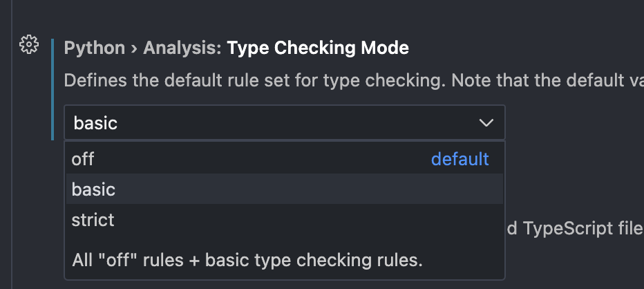644x289 pixels.
Task: Click the blue modified-setting indicator bar
Action: click(53, 90)
